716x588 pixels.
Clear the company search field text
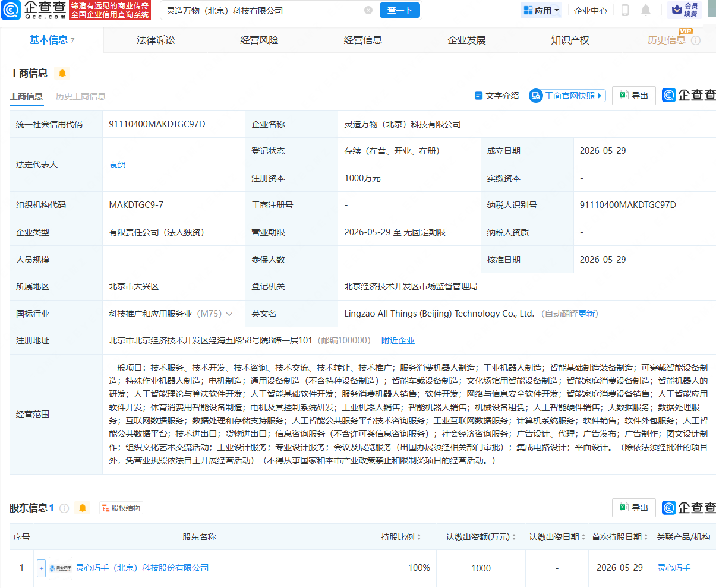[x=368, y=10]
